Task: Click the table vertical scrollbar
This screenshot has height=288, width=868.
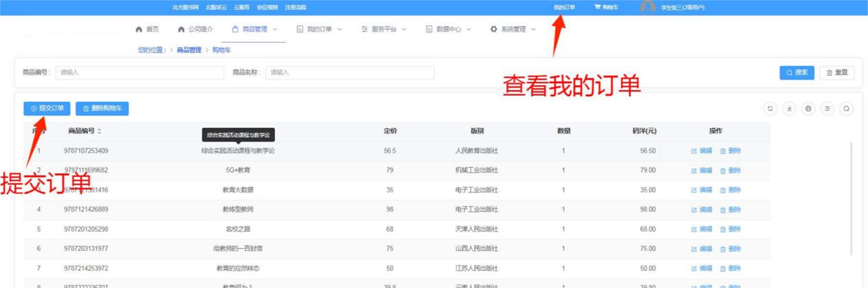Action: point(852,199)
